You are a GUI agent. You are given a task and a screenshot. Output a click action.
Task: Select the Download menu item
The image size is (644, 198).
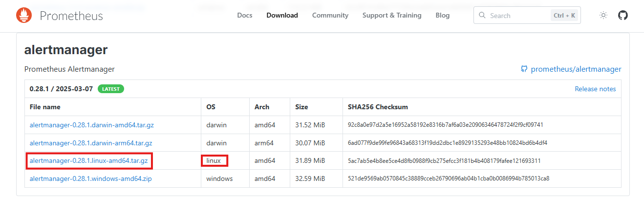pyautogui.click(x=282, y=15)
